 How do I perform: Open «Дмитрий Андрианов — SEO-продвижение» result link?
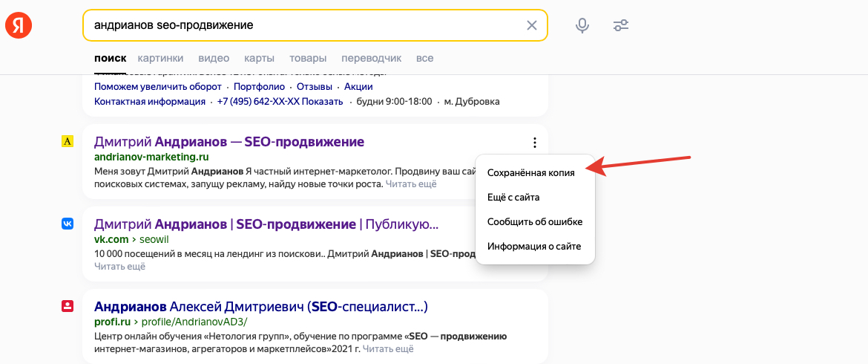point(229,142)
